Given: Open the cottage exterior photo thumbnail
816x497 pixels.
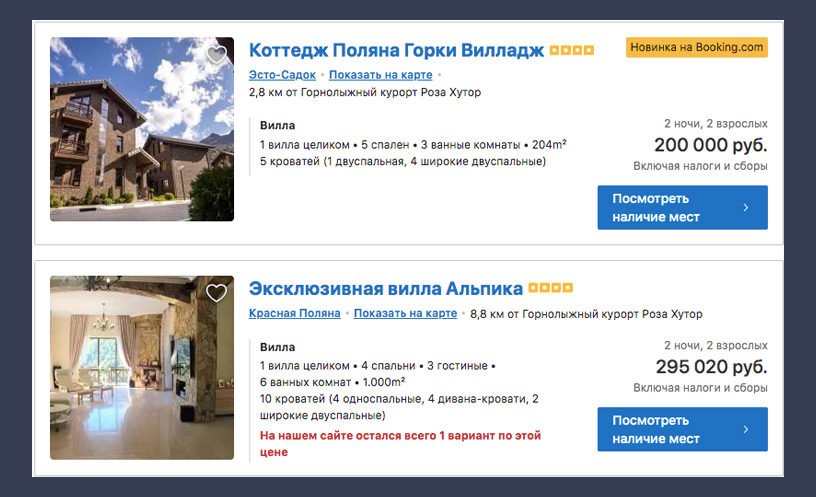Looking at the screenshot, I should [142, 129].
